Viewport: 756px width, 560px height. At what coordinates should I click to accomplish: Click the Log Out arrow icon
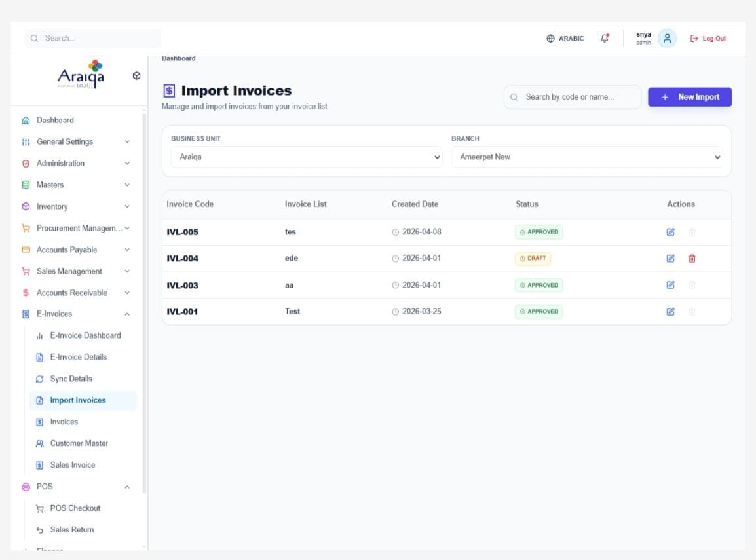[694, 39]
